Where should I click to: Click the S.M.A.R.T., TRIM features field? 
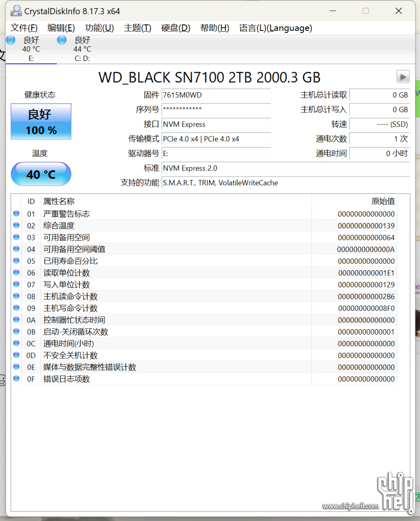coord(286,183)
